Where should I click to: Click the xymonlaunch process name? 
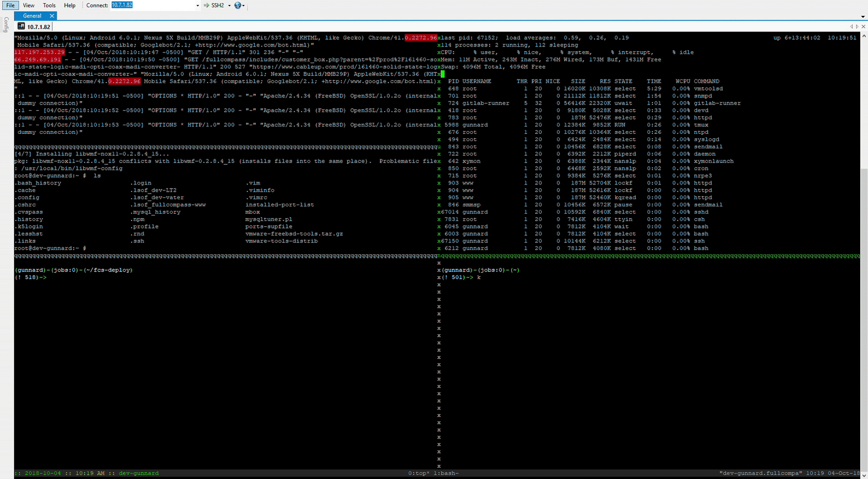(x=714, y=161)
